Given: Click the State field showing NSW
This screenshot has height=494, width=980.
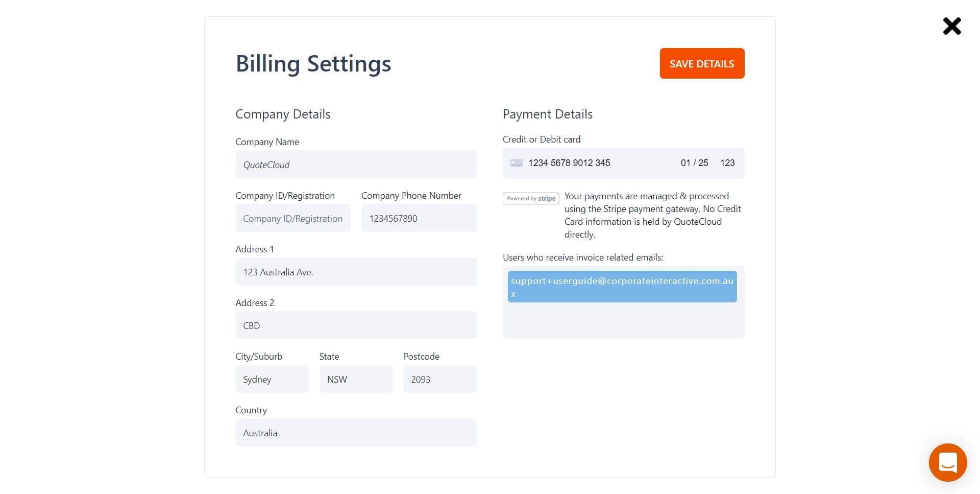Looking at the screenshot, I should pyautogui.click(x=356, y=379).
